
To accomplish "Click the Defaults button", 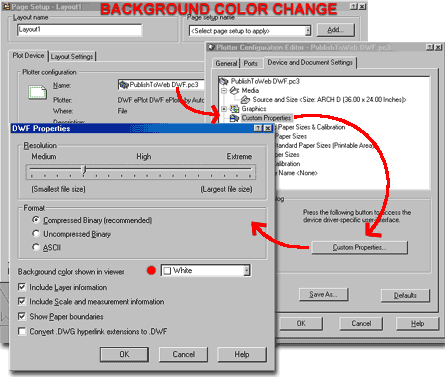I will point(405,295).
